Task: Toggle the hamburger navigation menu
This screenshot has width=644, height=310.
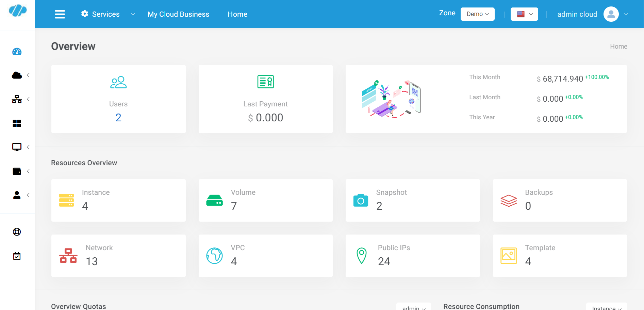Action: point(60,14)
